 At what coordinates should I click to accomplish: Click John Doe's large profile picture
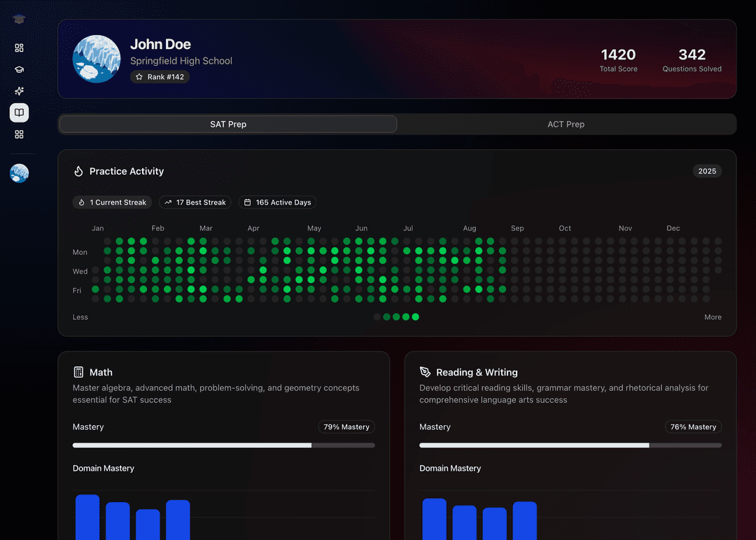[x=97, y=59]
